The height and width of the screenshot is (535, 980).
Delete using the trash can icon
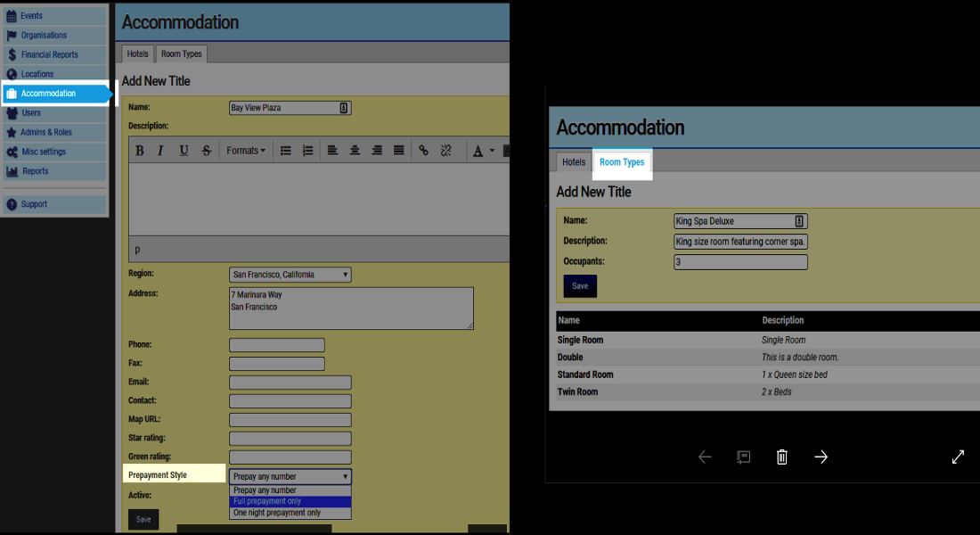(782, 457)
